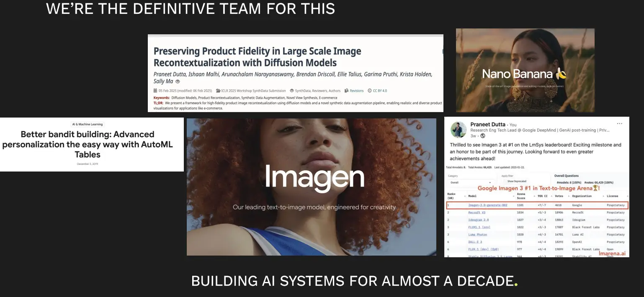This screenshot has width=644, height=297.
Task: Click the three-dots menu on Praneet Dutta's post
Action: 619,124
